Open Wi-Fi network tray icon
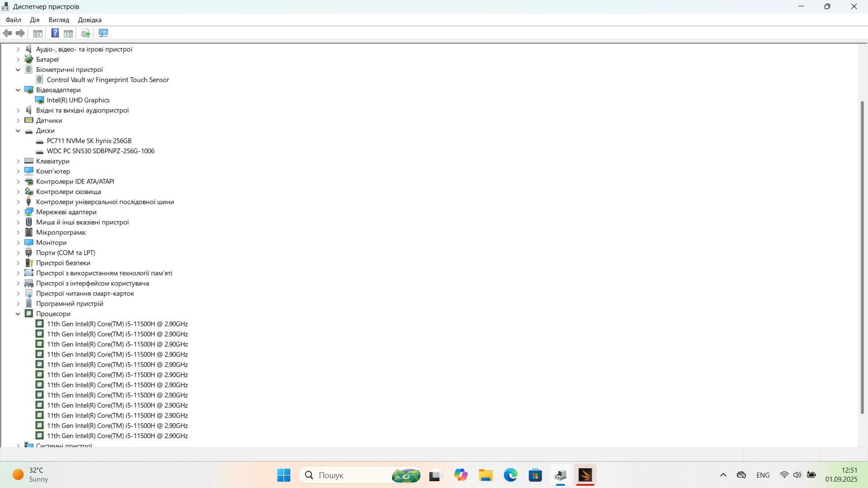This screenshot has height=488, width=868. [x=784, y=475]
